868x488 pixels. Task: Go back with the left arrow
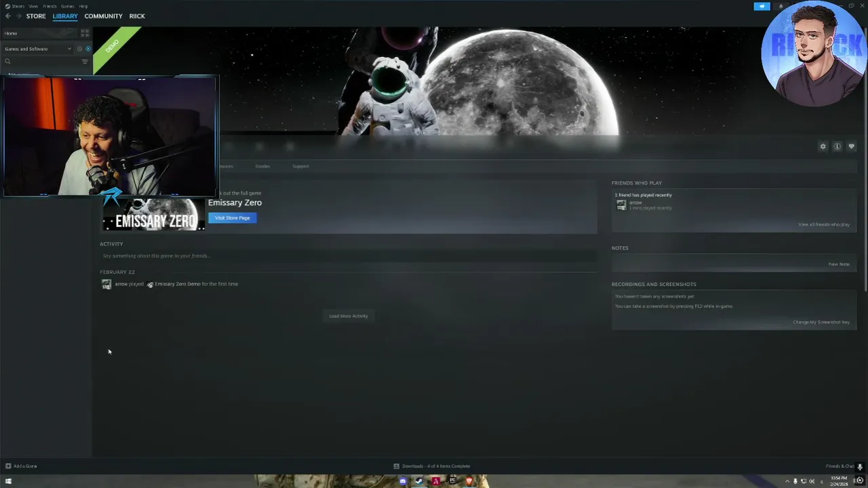(8, 16)
